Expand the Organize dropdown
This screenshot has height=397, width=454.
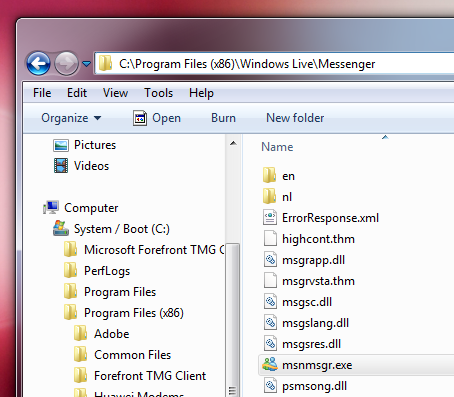71,118
